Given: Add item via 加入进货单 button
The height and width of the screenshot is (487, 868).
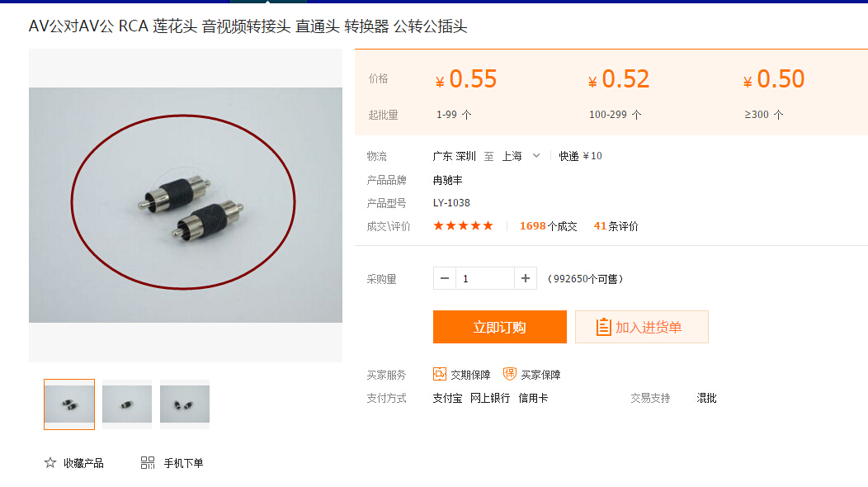Looking at the screenshot, I should (x=642, y=327).
